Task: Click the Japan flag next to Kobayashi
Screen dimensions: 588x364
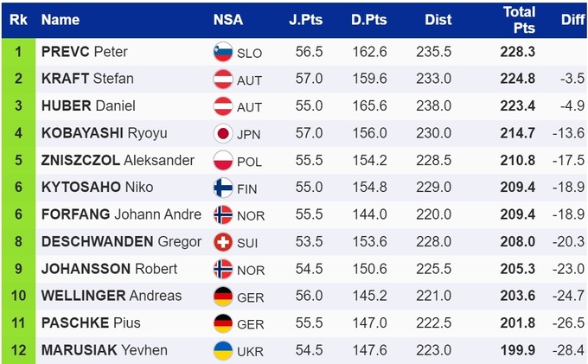Action: (x=223, y=133)
